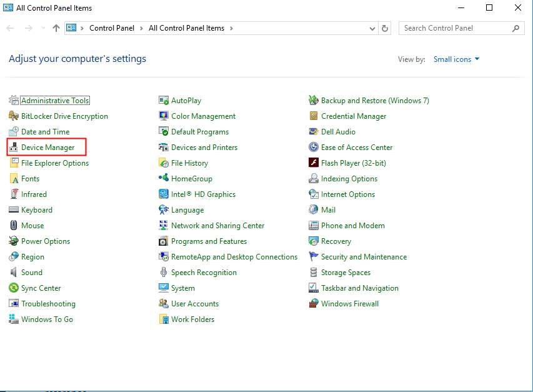533x392 pixels.
Task: Open the Backup and Restore (Windows 7) link
Action: click(375, 101)
